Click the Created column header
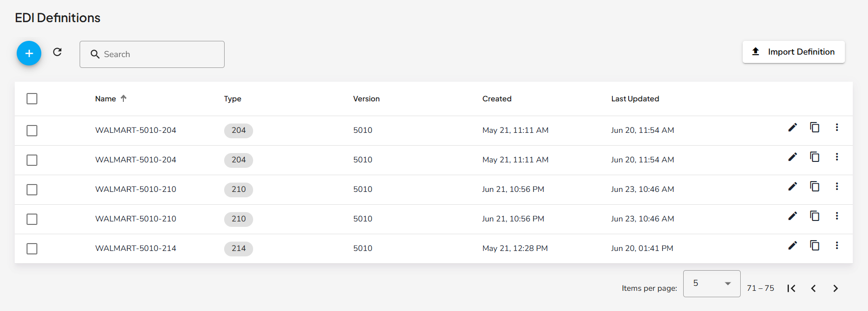The image size is (868, 311). coord(496,99)
